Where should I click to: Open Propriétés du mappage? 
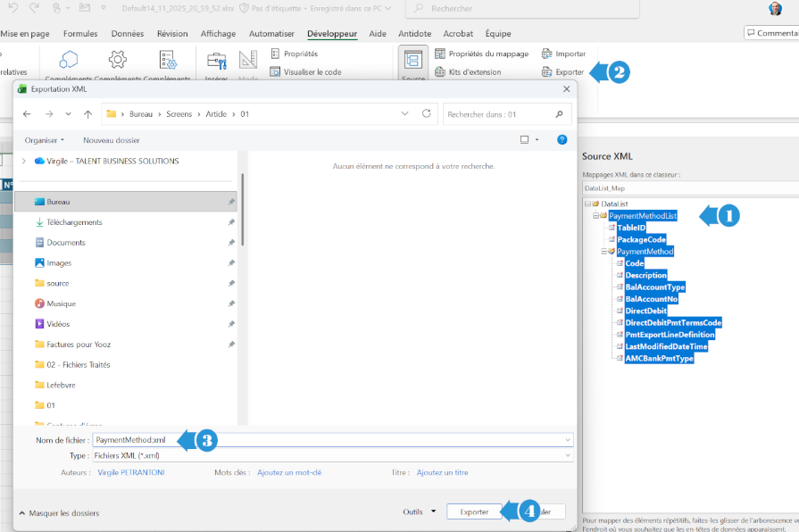click(481, 54)
